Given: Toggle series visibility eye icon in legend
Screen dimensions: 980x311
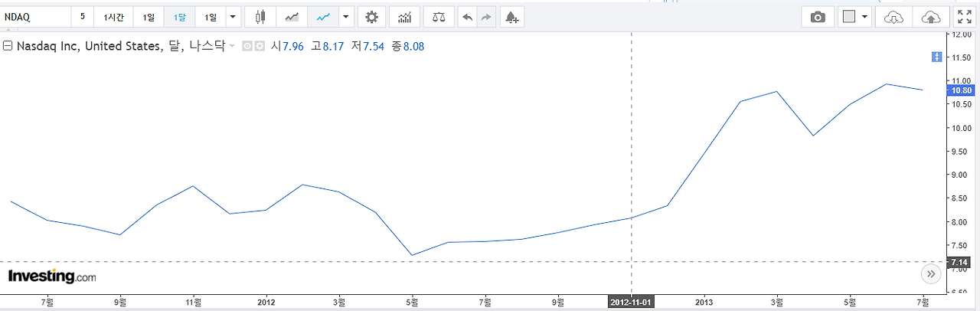Looking at the screenshot, I should tap(247, 46).
